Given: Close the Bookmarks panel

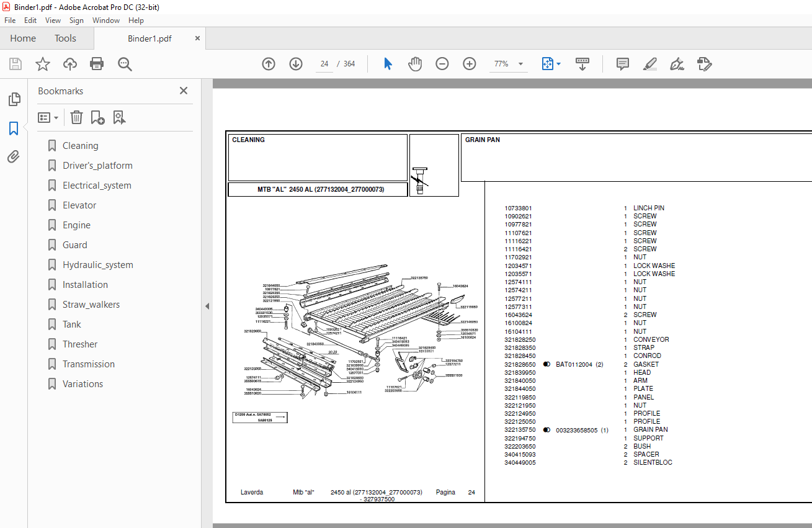Looking at the screenshot, I should (184, 91).
